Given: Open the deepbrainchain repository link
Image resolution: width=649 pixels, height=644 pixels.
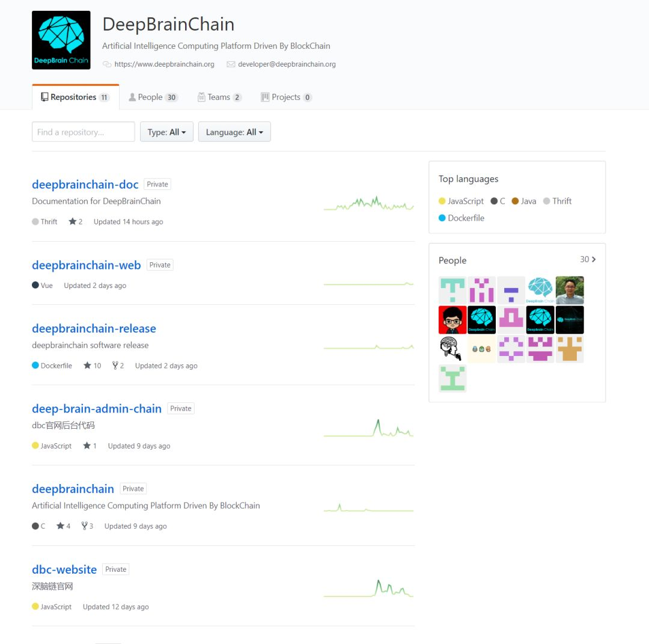Looking at the screenshot, I should tap(73, 489).
